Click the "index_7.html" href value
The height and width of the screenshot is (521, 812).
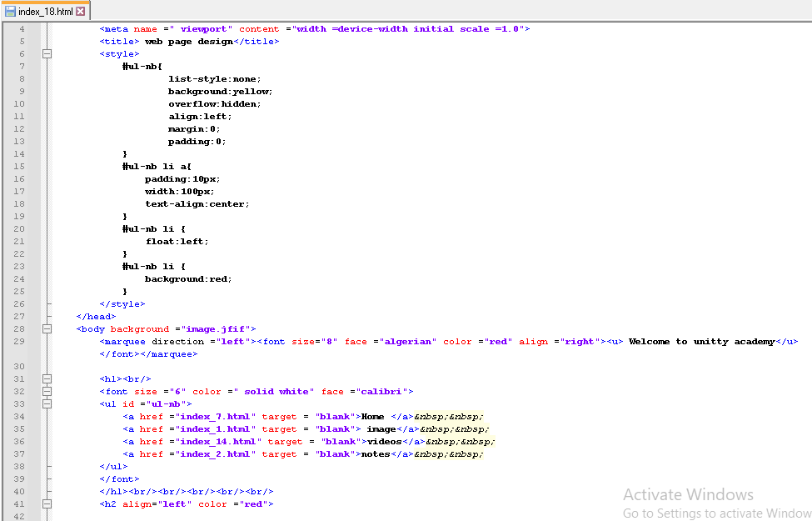click(214, 416)
